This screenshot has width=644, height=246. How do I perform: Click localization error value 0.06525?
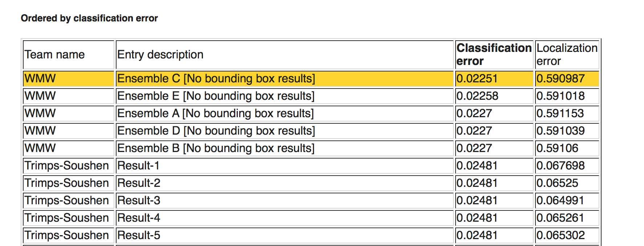click(x=557, y=183)
